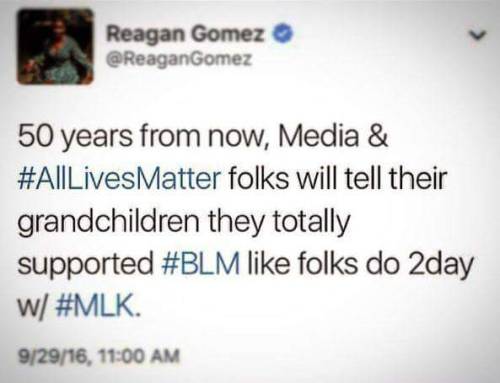This screenshot has width=500, height=383.
Task: Click 'folks will tell their' text
Action: [337, 178]
